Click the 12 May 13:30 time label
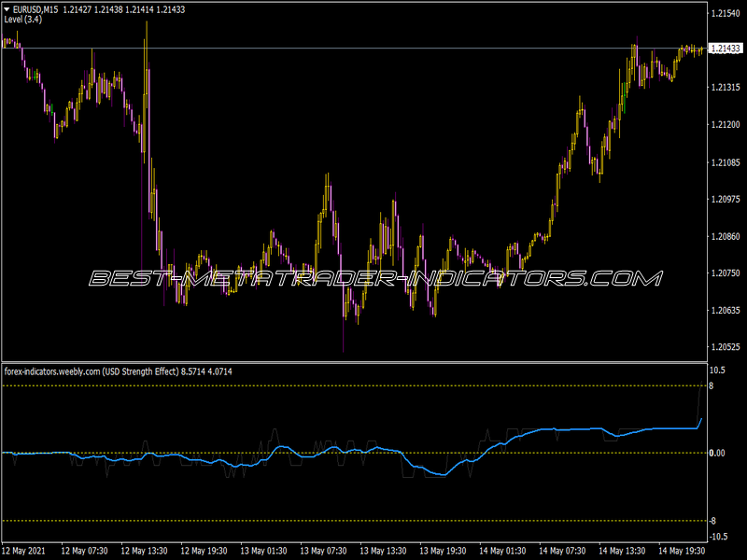This screenshot has height=560, width=747. click(x=144, y=551)
